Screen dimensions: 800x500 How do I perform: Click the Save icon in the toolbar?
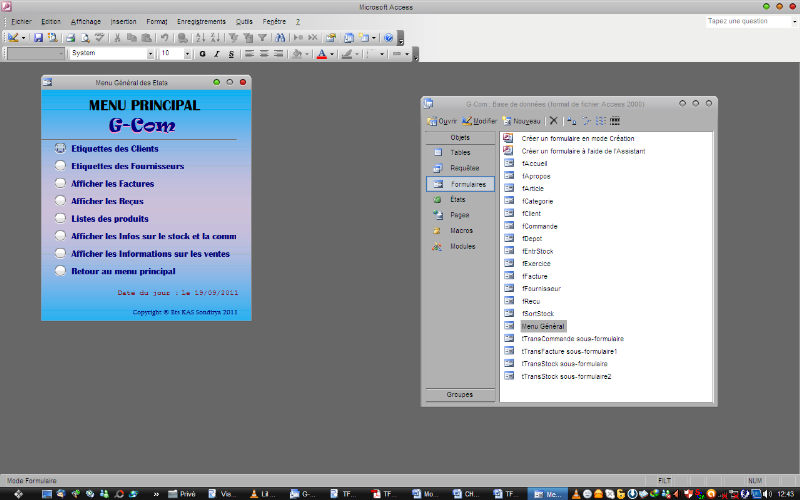38,37
